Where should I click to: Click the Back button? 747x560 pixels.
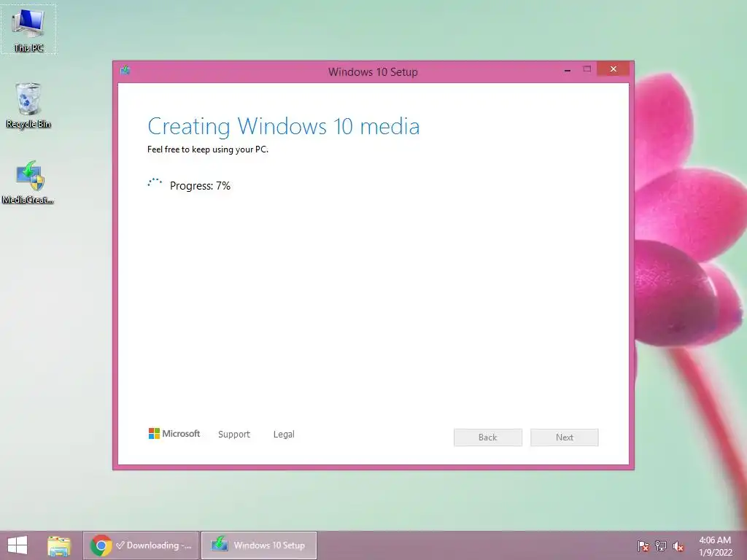click(488, 437)
